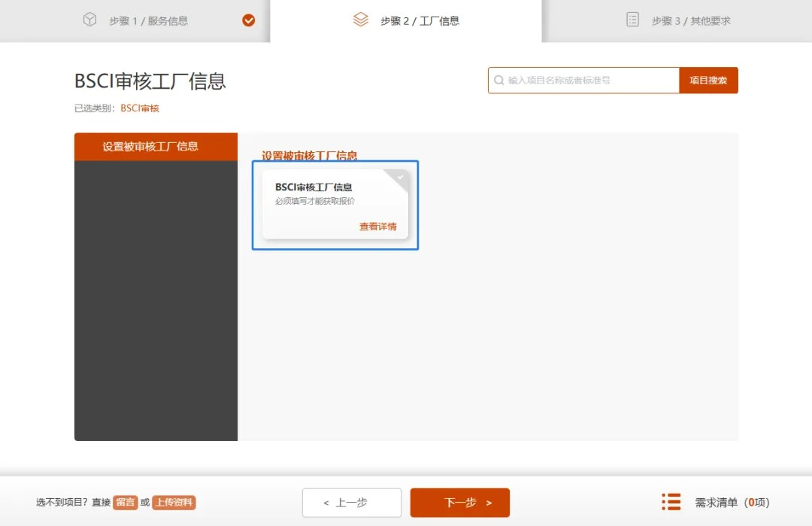Click the list document icon beside 步骤 3
This screenshot has width=812, height=526.
point(632,20)
